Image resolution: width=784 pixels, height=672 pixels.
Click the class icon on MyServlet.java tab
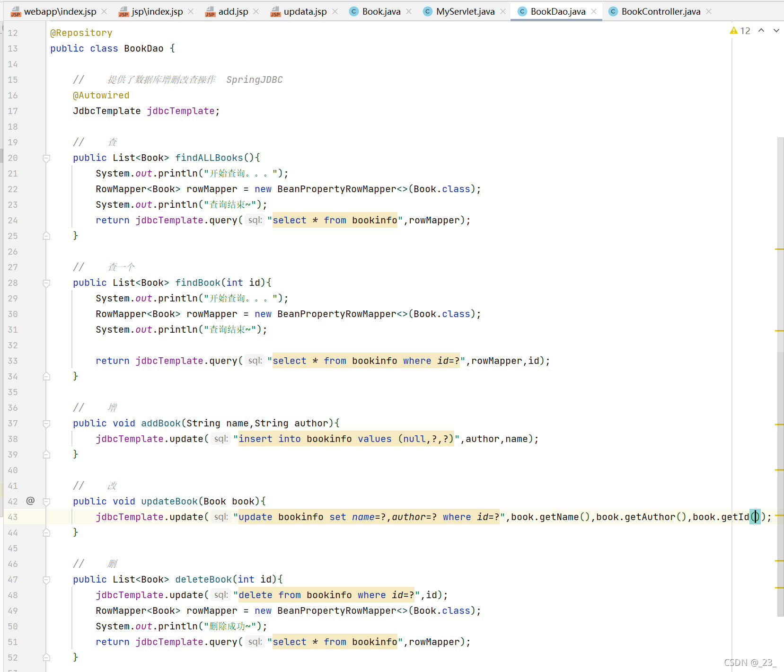click(x=427, y=11)
